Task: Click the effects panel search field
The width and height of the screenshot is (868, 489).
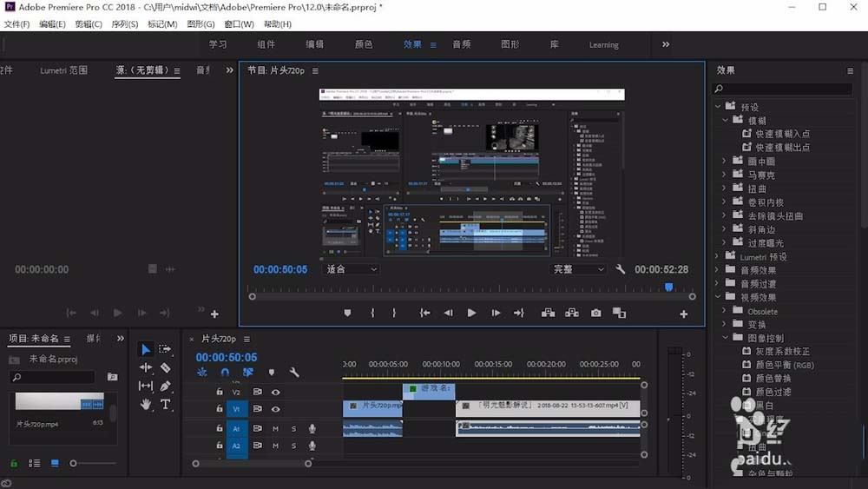Action: click(782, 89)
